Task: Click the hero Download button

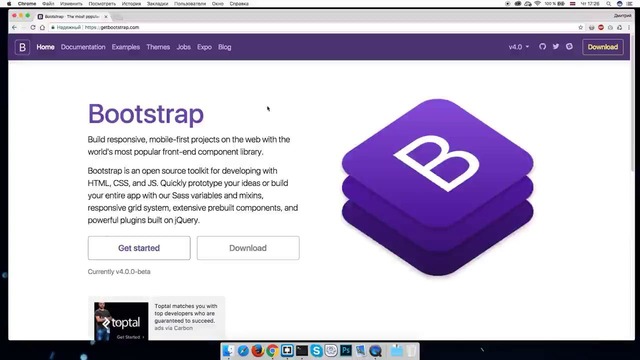Action: click(248, 248)
